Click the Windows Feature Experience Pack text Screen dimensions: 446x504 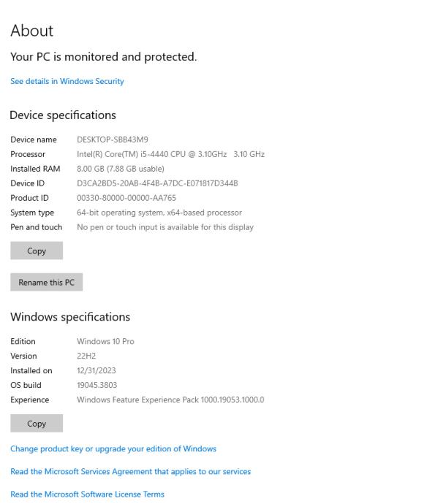[x=170, y=400]
